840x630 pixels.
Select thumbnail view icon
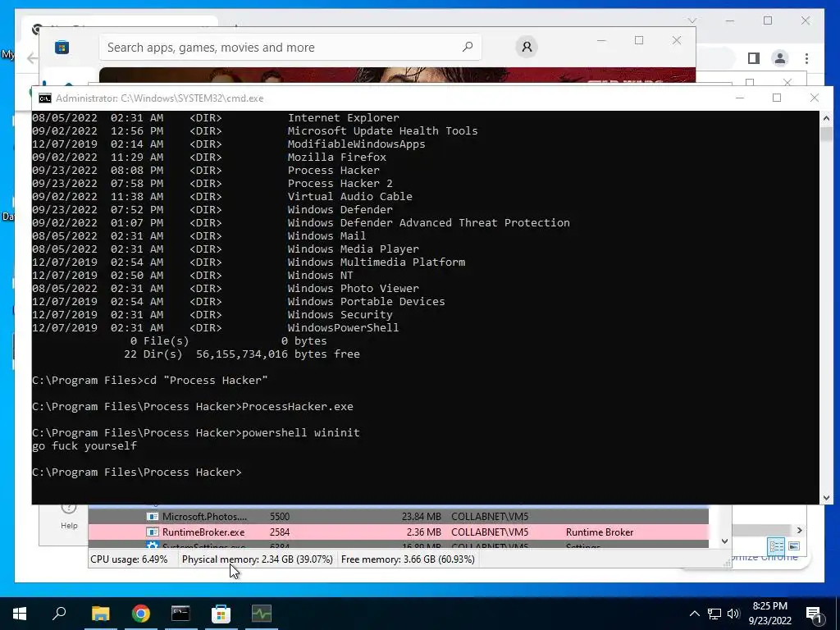794,546
